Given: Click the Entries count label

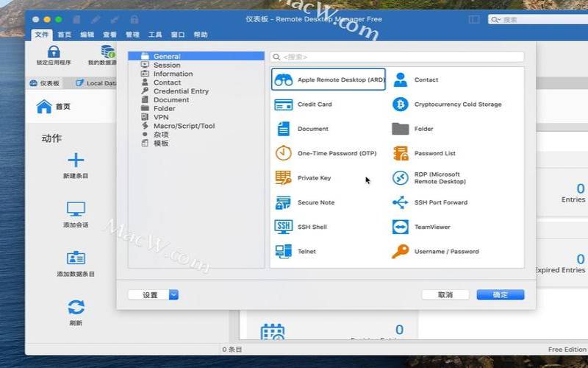Looking at the screenshot, I should 573,199.
